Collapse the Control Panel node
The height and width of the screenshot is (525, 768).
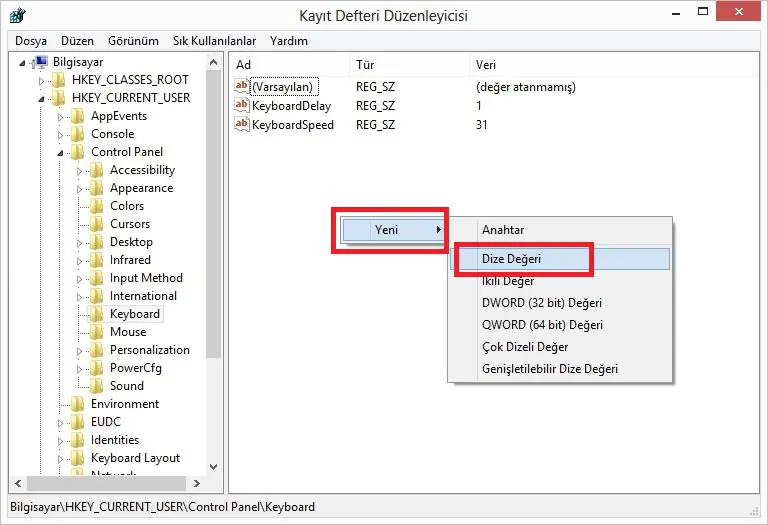click(x=60, y=153)
